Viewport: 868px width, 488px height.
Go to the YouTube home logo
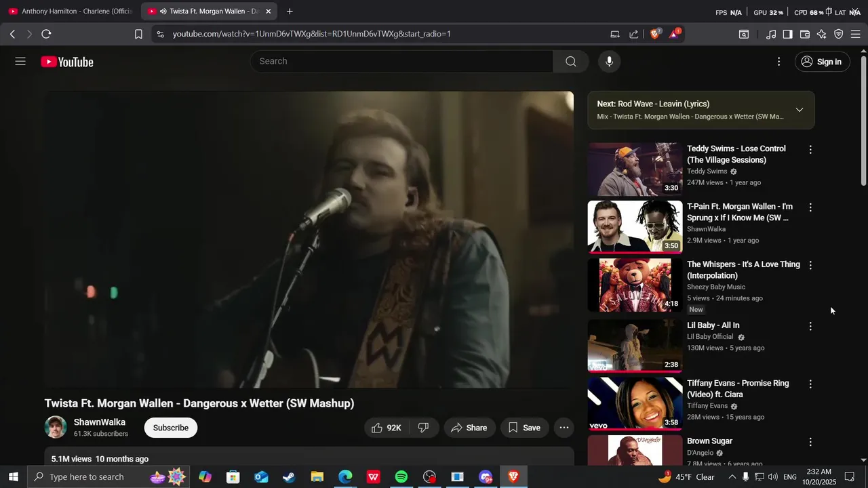pyautogui.click(x=67, y=62)
